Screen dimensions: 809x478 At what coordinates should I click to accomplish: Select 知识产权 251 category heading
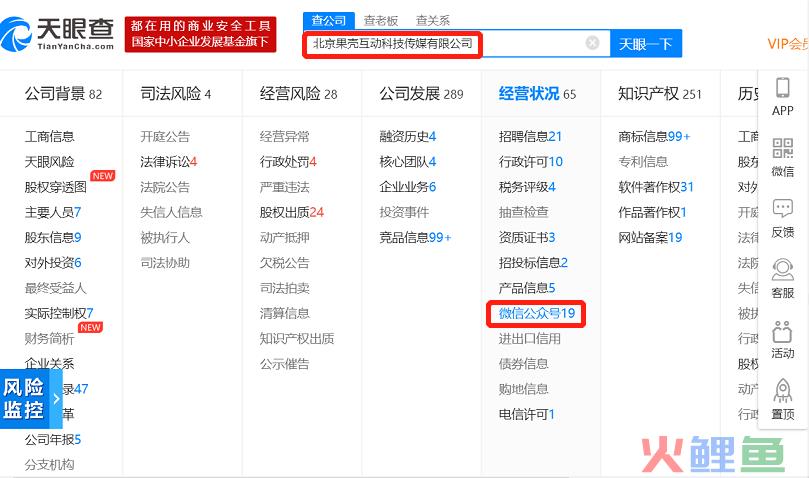click(660, 94)
